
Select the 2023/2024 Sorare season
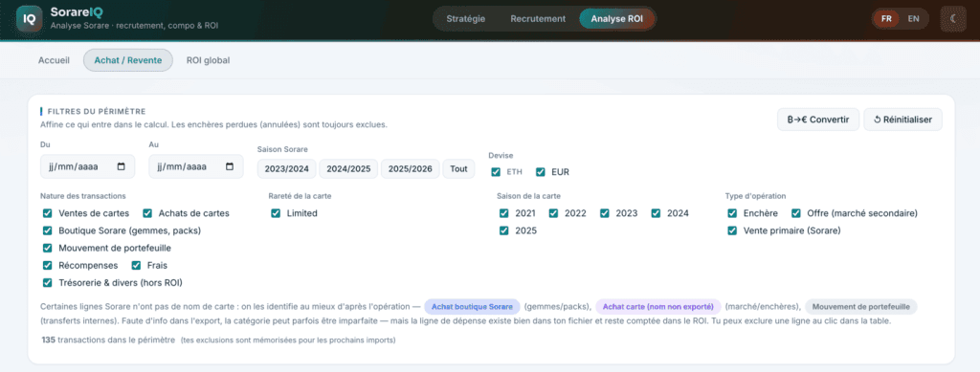click(287, 168)
